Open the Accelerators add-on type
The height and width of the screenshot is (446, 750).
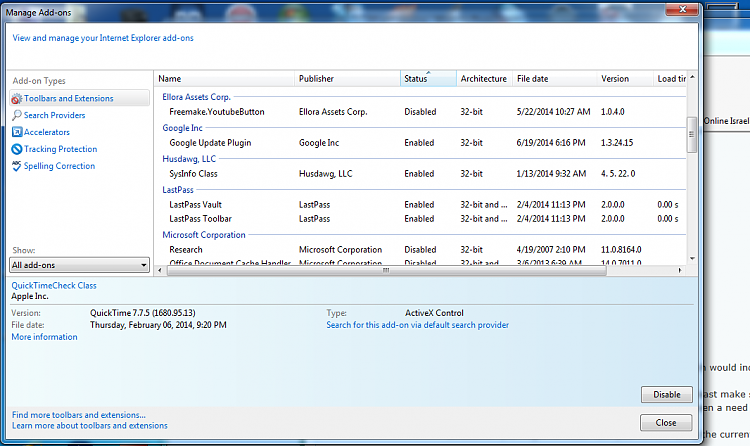coord(47,132)
